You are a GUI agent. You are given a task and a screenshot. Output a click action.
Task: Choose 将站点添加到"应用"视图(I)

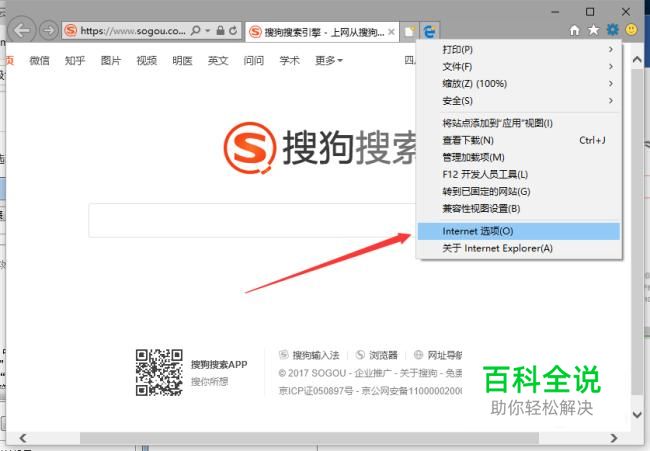click(519, 123)
